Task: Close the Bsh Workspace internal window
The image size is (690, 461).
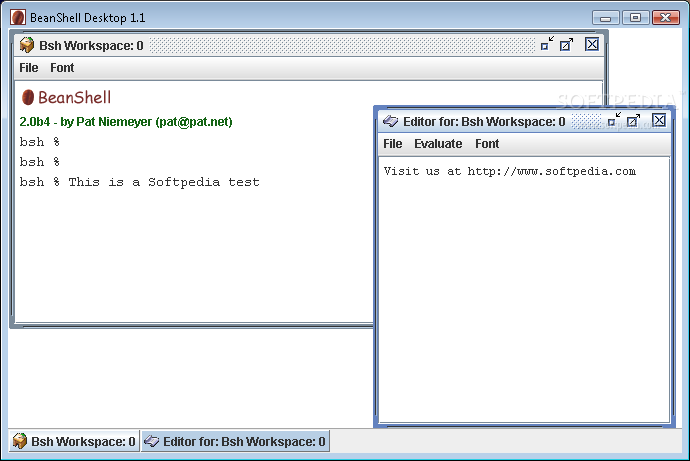Action: (x=592, y=44)
